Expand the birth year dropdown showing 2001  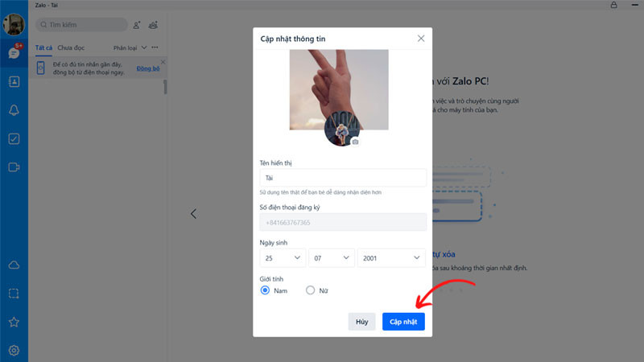click(x=391, y=258)
